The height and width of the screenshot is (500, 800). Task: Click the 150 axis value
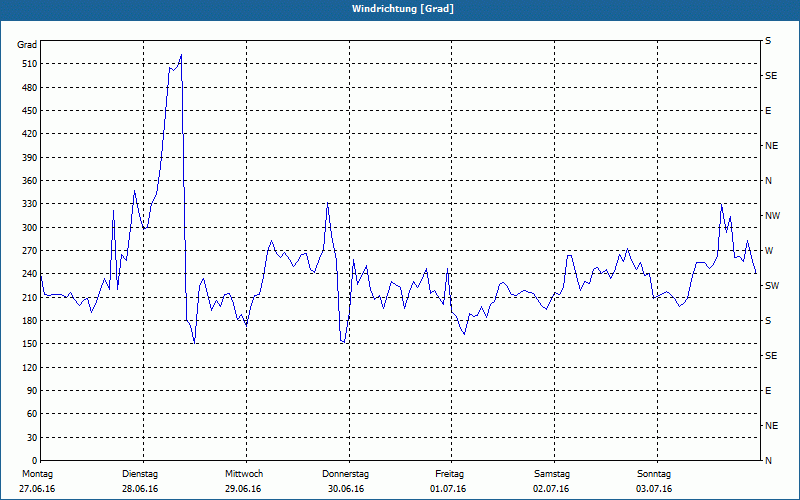pyautogui.click(x=30, y=344)
